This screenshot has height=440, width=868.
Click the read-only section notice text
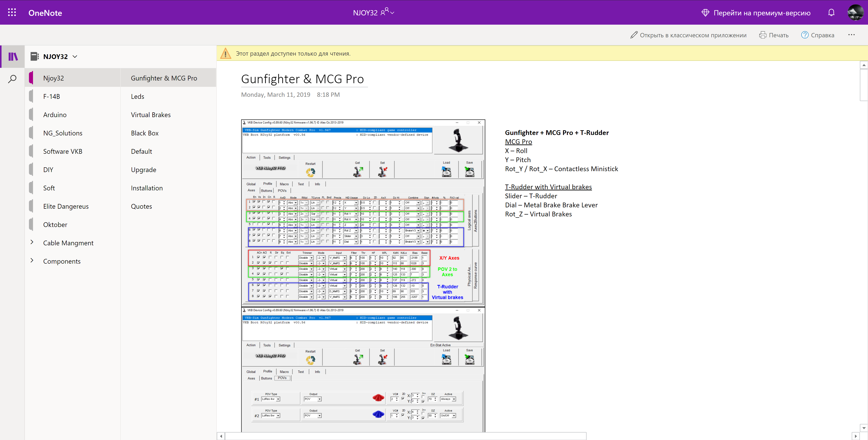click(293, 53)
